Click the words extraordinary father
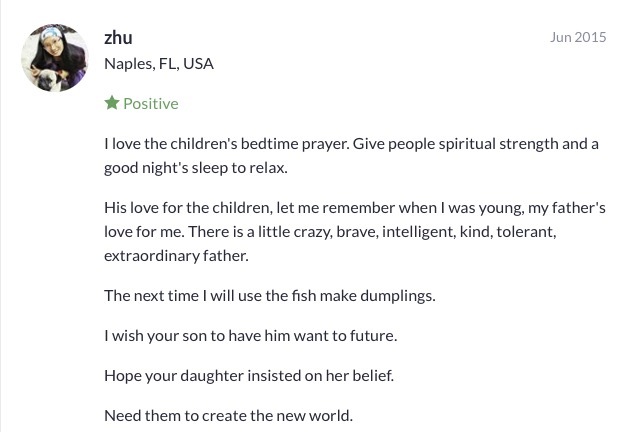Image resolution: width=626 pixels, height=432 pixels. (176, 256)
